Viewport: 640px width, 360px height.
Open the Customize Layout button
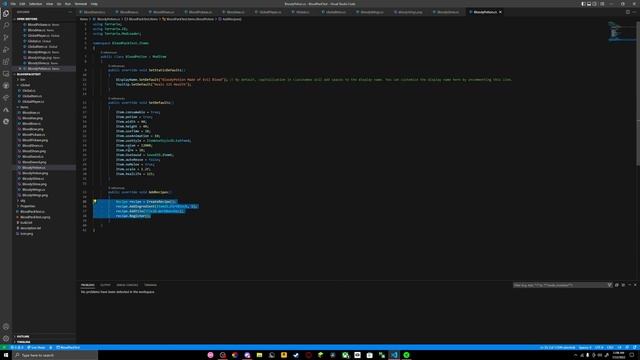point(602,4)
